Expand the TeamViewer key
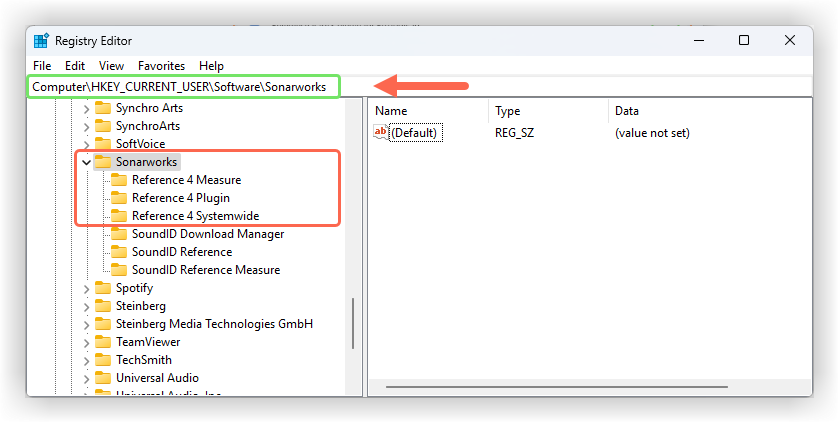 point(86,343)
